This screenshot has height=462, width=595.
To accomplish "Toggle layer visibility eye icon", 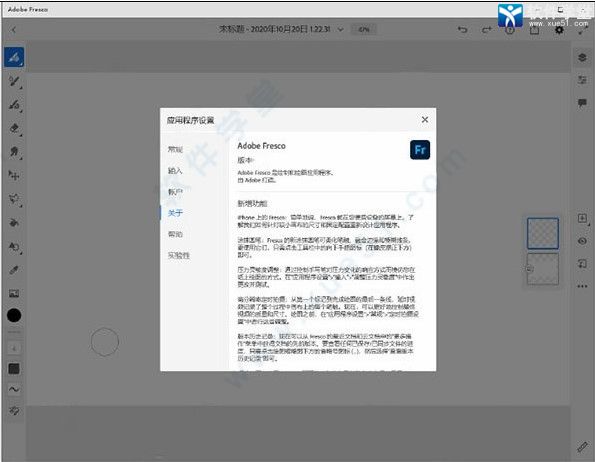I will click(x=582, y=241).
